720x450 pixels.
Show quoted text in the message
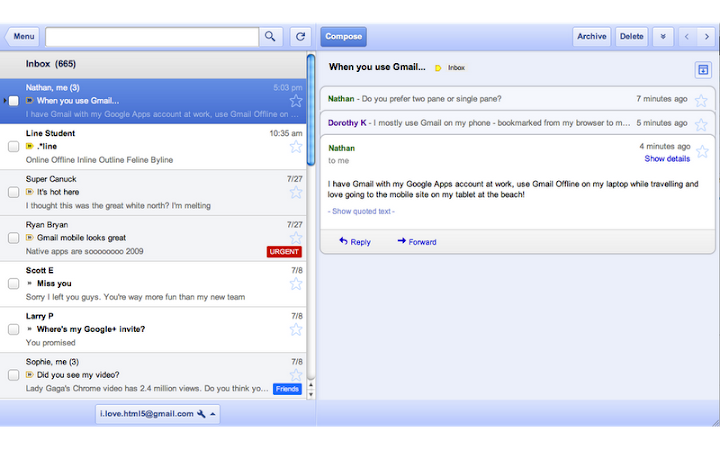[x=361, y=211]
